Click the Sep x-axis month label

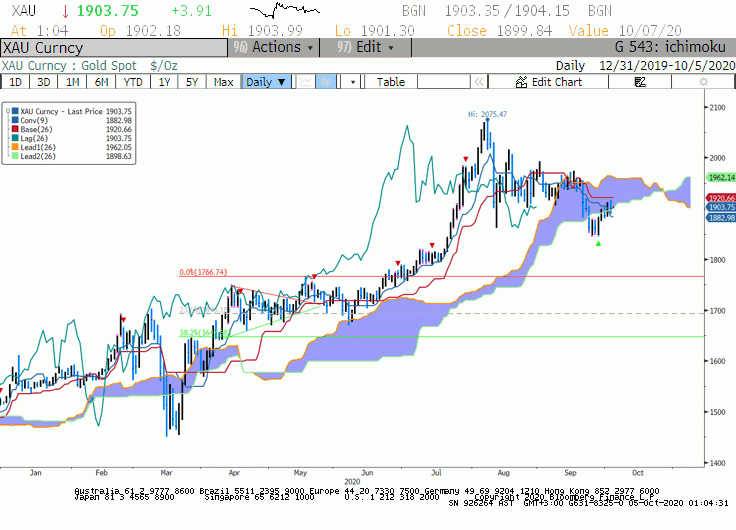point(570,473)
